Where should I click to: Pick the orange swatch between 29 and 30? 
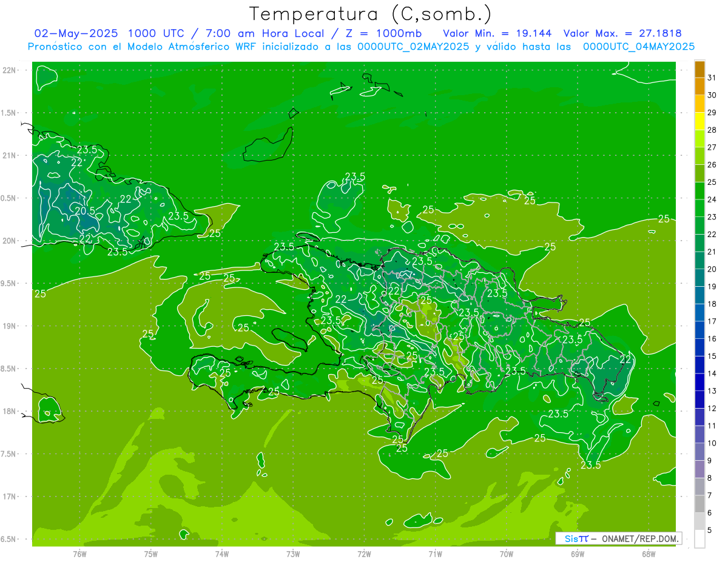pyautogui.click(x=699, y=104)
